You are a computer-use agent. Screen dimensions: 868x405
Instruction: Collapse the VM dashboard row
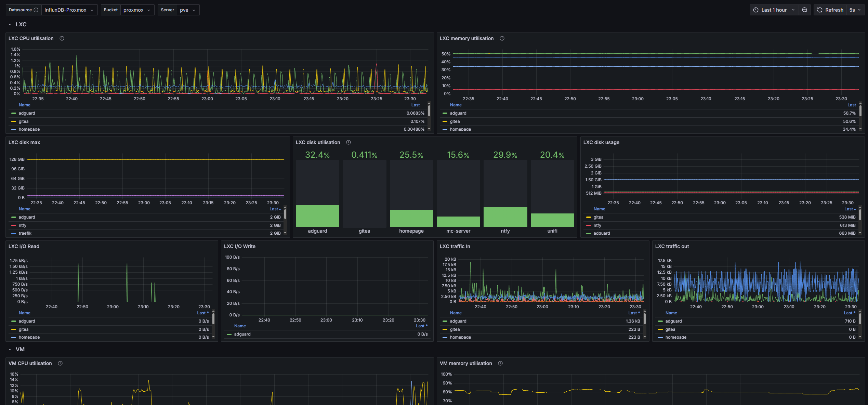point(10,350)
